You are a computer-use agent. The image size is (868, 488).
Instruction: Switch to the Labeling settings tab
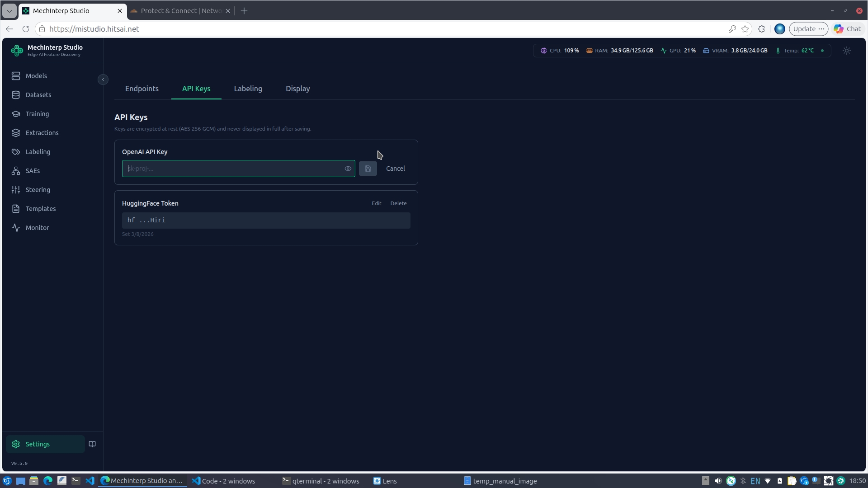click(x=248, y=89)
